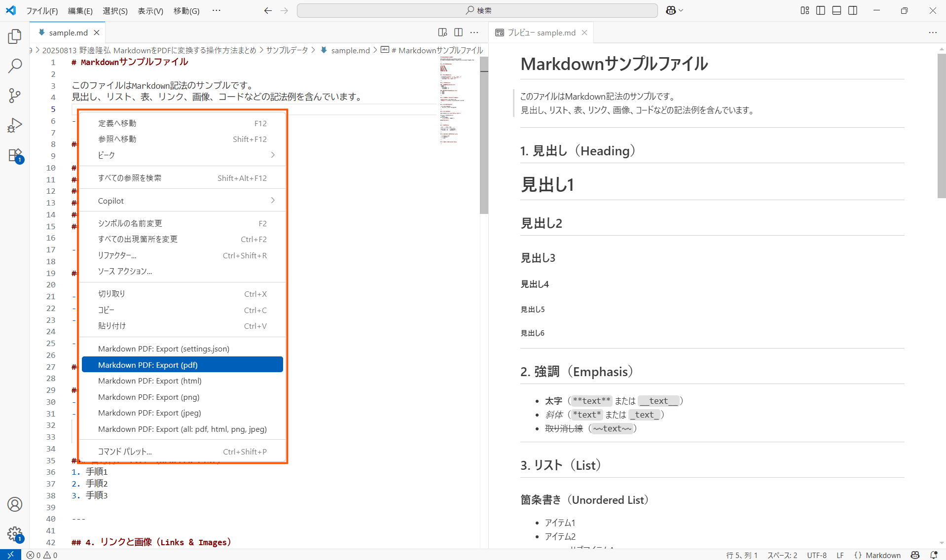The height and width of the screenshot is (560, 946).
Task: Open the 表示(V) menu
Action: pyautogui.click(x=150, y=10)
